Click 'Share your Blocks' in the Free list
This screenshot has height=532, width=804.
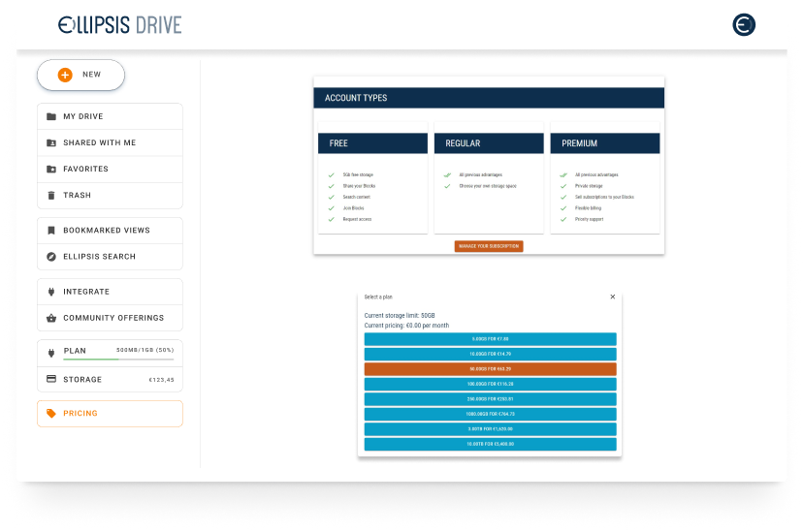(x=359, y=186)
